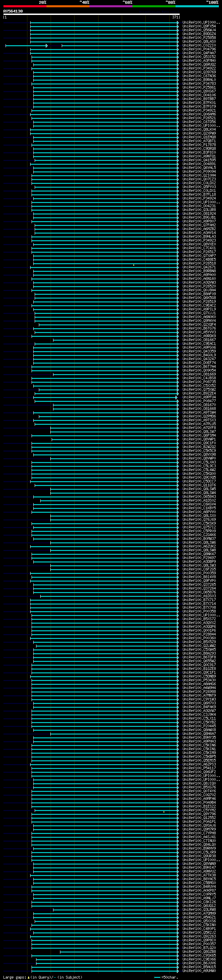Select label UniRef100_C5PRG9
This screenshot has width=222, height=980.
click(199, 531)
